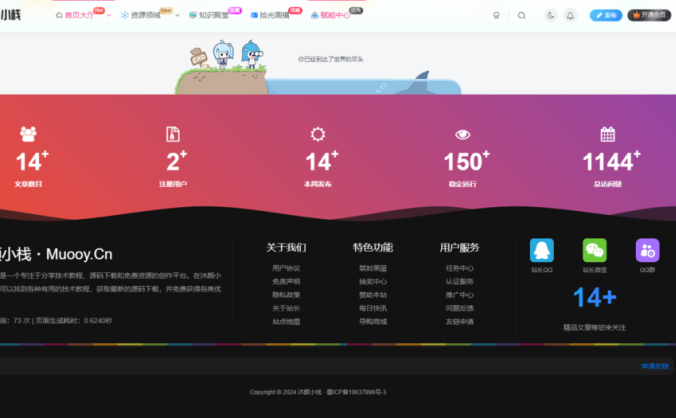Image resolution: width=676 pixels, height=418 pixels.
Task: Click the home icon before 首页大厅
Action: click(x=59, y=15)
